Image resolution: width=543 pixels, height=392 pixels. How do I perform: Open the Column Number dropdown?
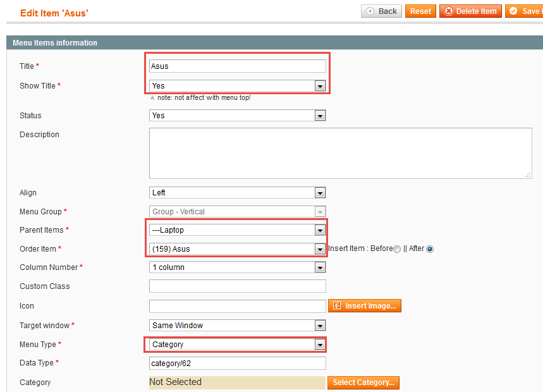pos(238,267)
